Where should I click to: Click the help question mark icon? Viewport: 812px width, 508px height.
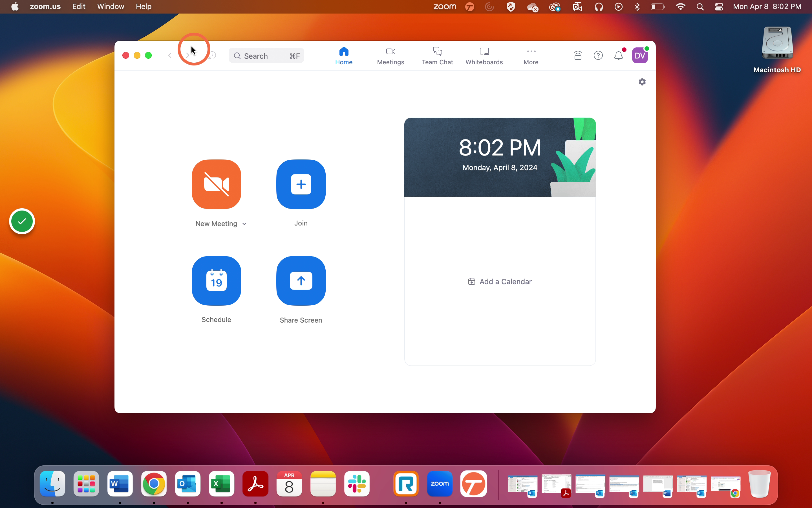pyautogui.click(x=598, y=55)
